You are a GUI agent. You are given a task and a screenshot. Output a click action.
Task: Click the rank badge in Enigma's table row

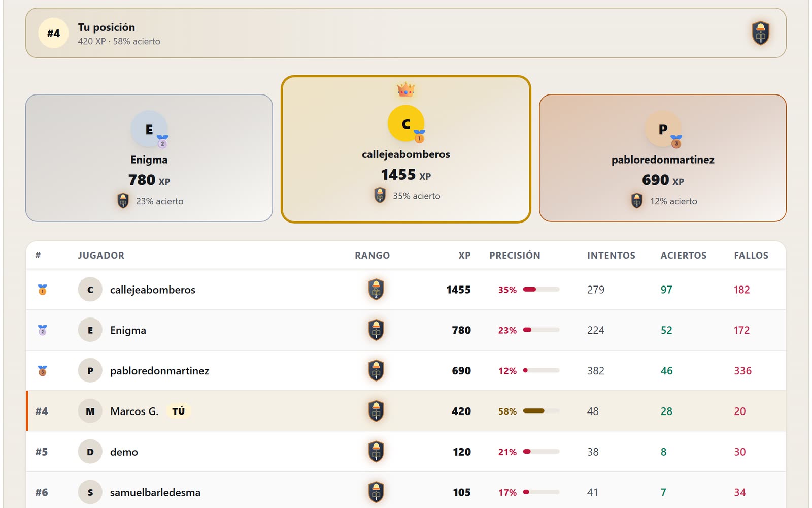376,330
